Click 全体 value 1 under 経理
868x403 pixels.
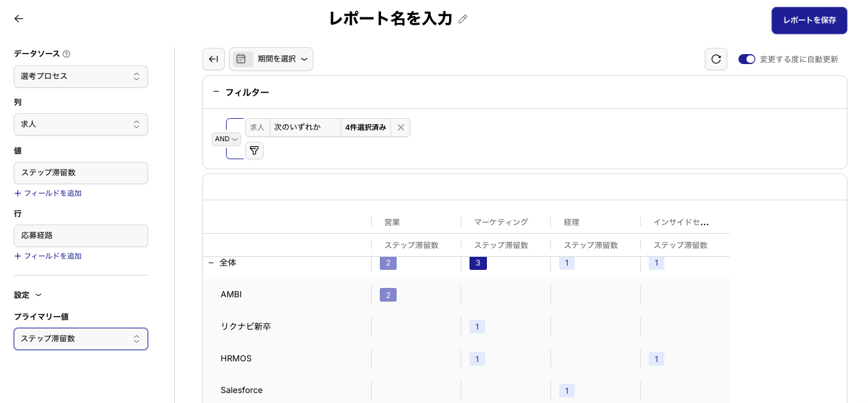pyautogui.click(x=567, y=263)
